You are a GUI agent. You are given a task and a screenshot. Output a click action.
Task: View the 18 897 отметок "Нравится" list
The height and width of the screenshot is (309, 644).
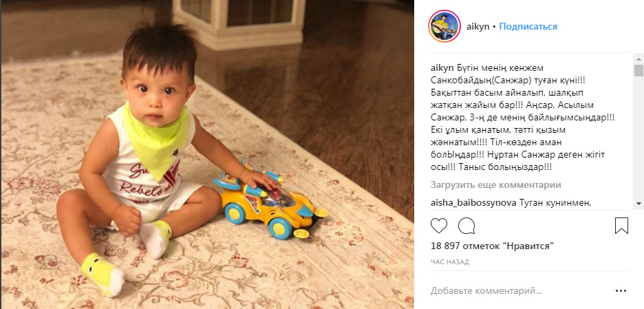(x=493, y=246)
